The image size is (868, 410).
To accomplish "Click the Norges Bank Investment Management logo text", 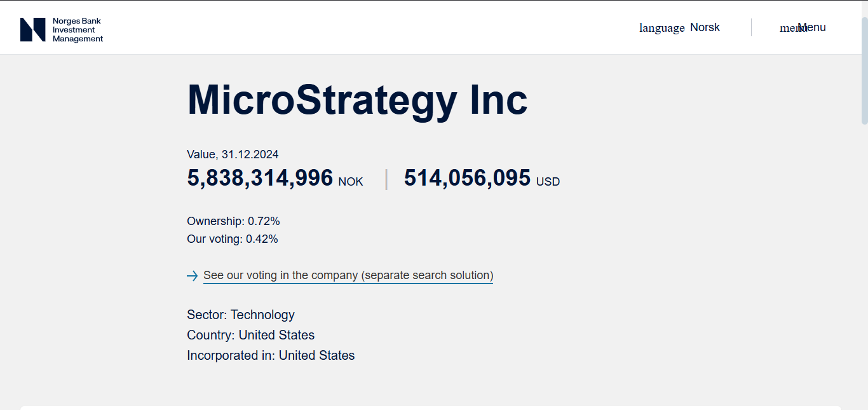I will click(x=78, y=30).
